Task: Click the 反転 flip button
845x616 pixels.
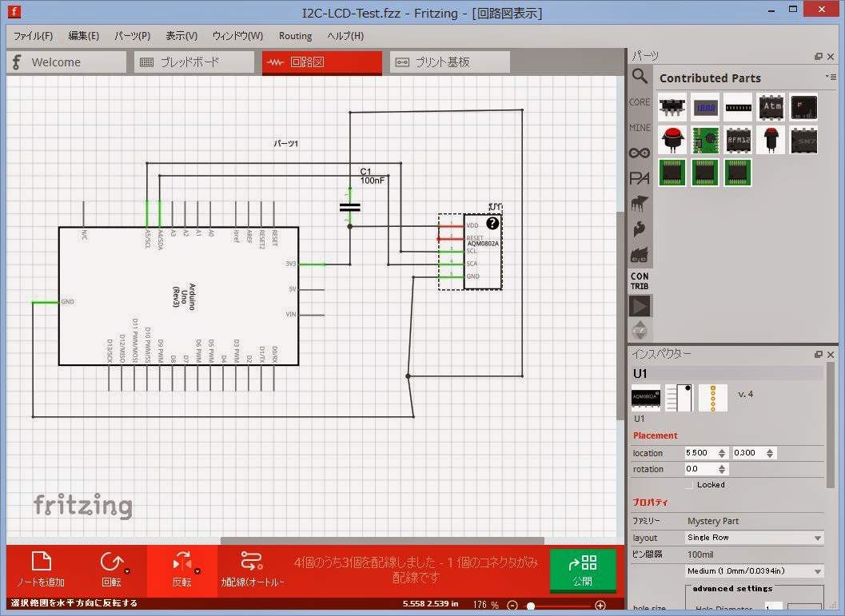Action: click(x=182, y=569)
